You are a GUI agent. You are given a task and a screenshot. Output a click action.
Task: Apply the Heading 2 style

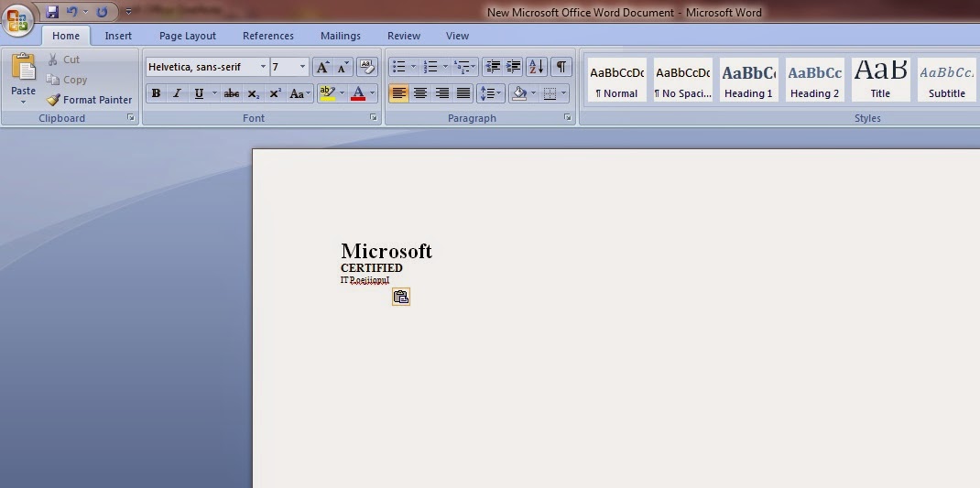coord(815,80)
